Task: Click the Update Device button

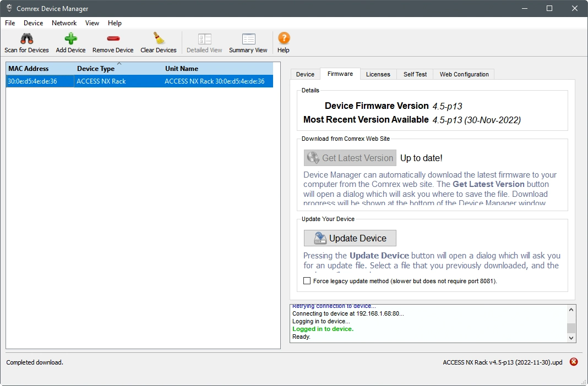Action: [x=350, y=238]
